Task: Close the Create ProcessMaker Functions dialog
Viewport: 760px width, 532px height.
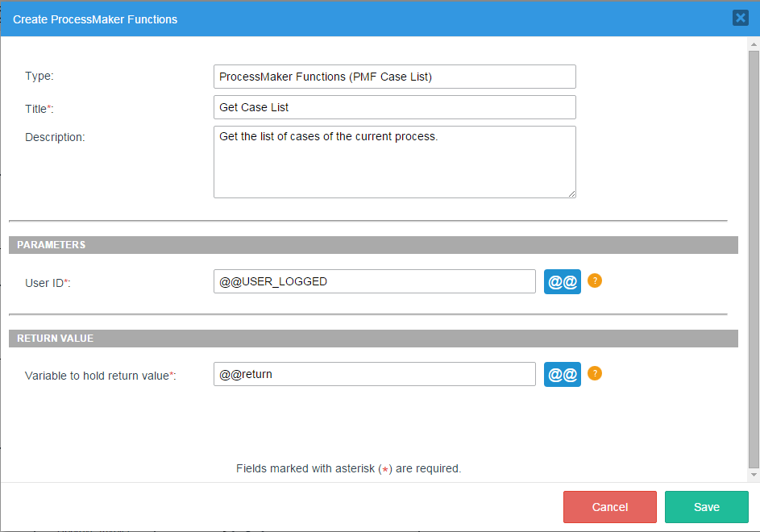Action: [x=740, y=18]
